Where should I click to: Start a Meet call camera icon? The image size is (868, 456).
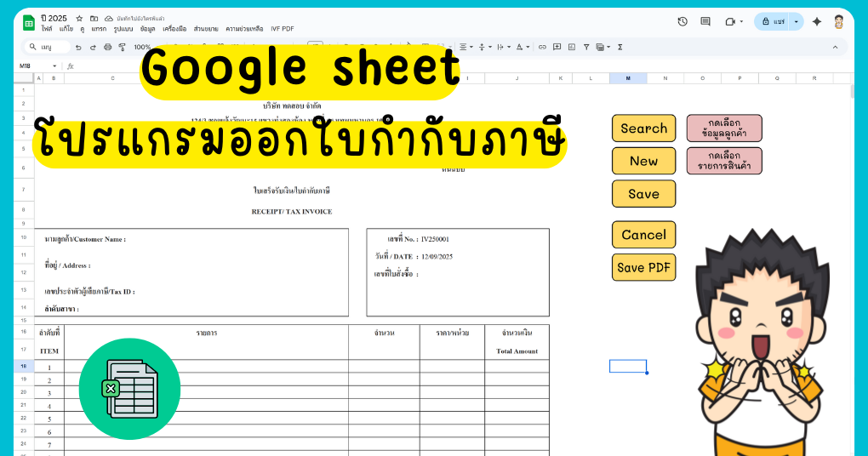730,21
